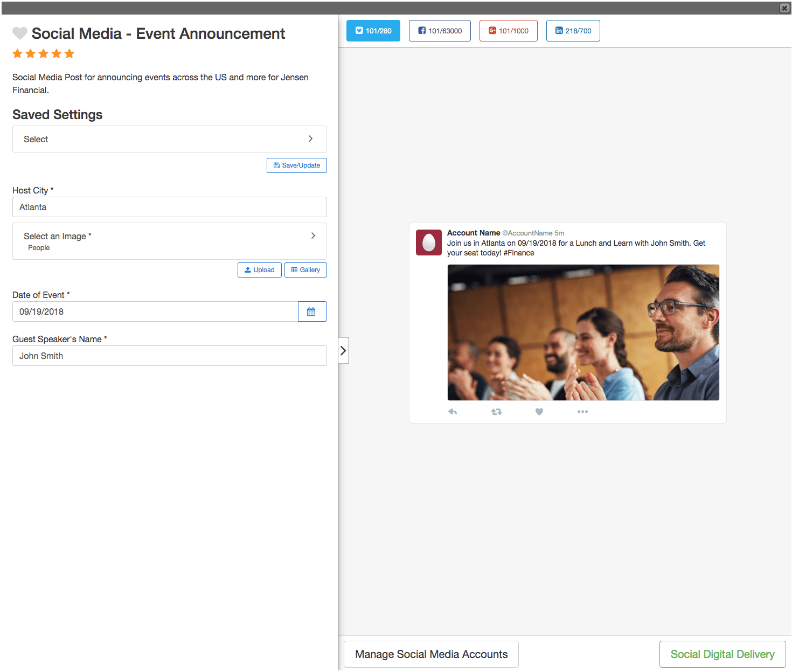
Task: Switch to the LinkedIn 218/700 tab
Action: pyautogui.click(x=573, y=31)
